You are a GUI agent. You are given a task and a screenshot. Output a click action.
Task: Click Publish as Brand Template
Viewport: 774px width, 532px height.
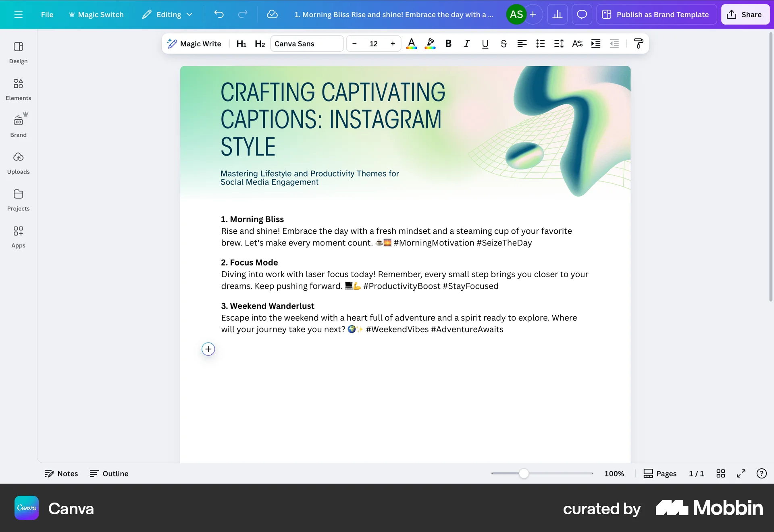click(656, 14)
